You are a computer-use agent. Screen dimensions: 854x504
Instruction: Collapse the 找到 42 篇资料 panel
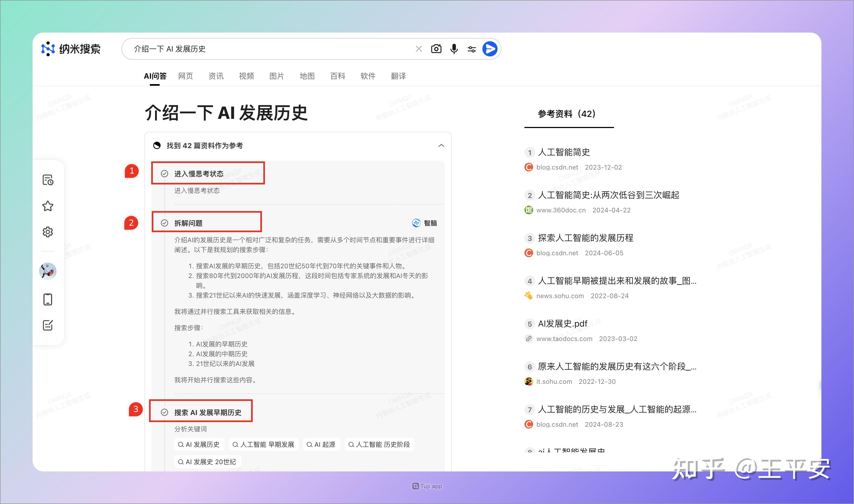coord(441,146)
